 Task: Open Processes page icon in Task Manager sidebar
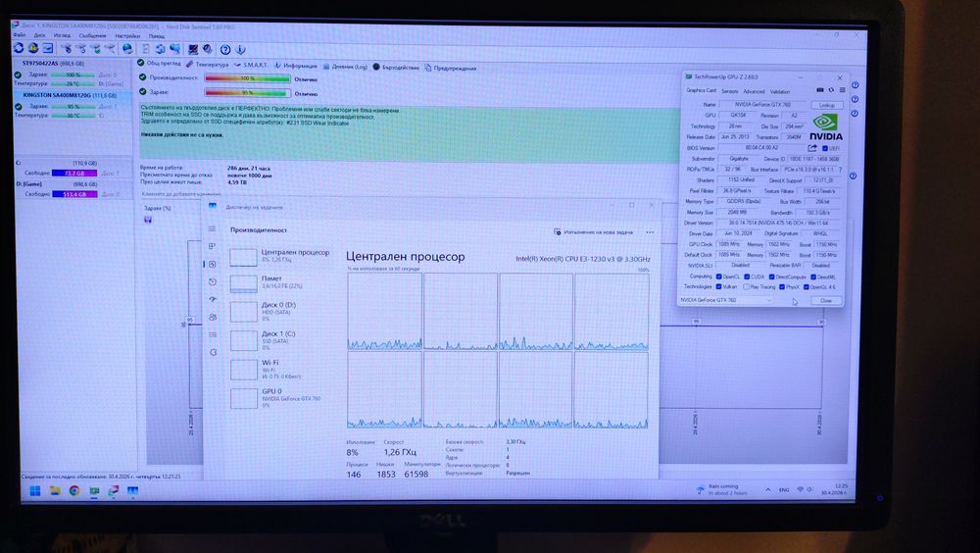click(x=212, y=246)
